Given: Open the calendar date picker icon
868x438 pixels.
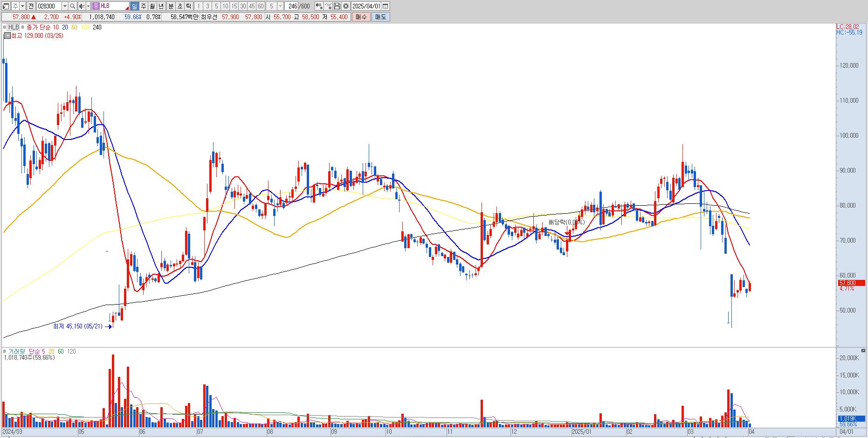Looking at the screenshot, I should point(385,6).
